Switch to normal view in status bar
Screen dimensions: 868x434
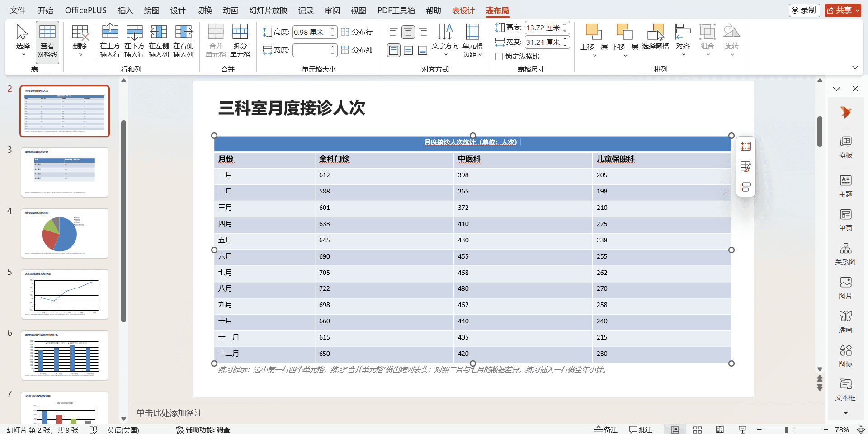click(x=675, y=429)
